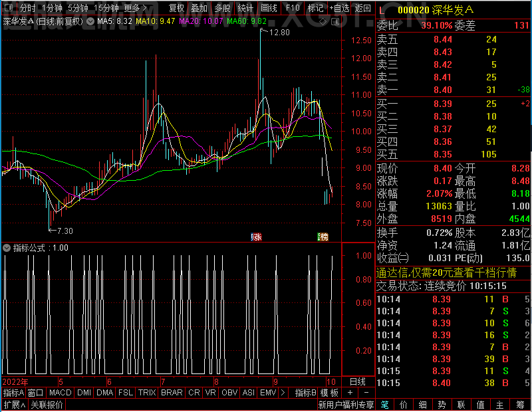Click 卖五 price 8.44

click(x=443, y=39)
